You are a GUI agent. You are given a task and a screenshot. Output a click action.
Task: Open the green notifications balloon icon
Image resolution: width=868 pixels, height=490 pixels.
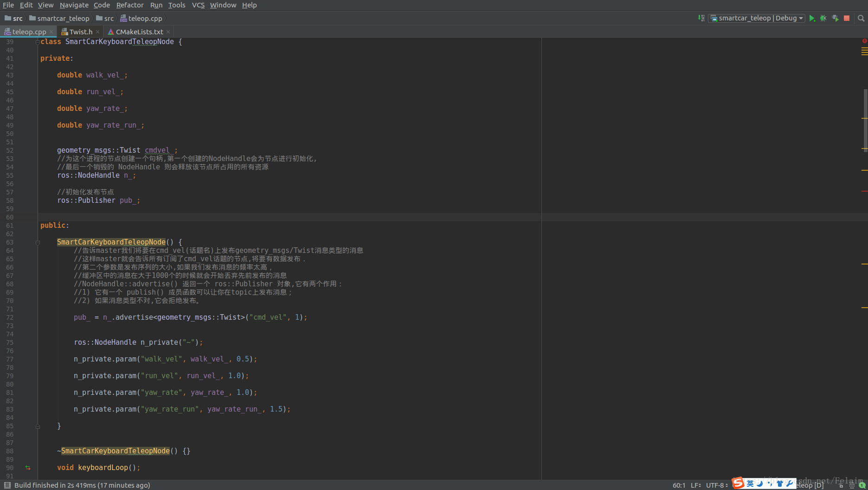(x=862, y=485)
